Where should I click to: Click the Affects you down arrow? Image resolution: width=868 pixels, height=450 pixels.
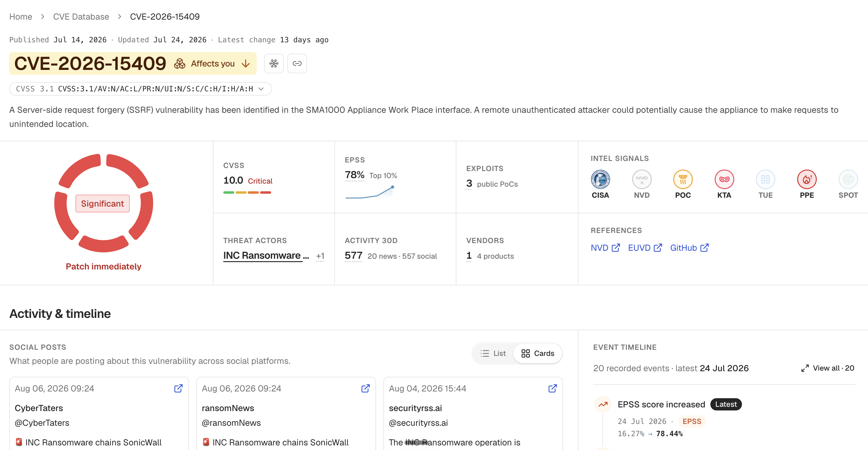[246, 63]
